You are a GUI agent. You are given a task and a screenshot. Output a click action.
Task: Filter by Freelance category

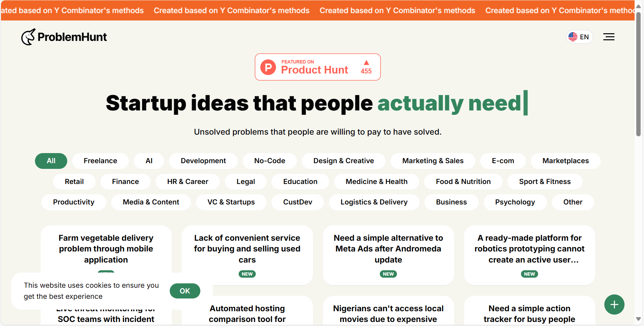100,161
